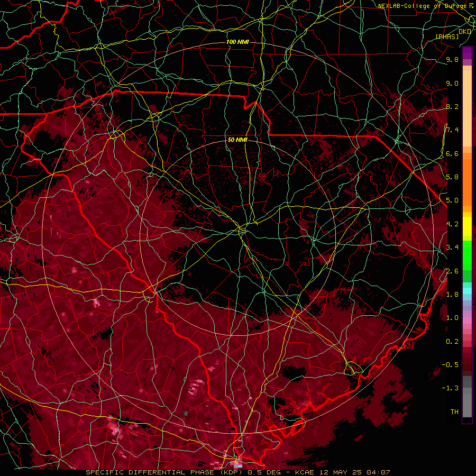Viewport: 476px width, 476px height.
Task: Click the 7.4 value on the scale
Action: [x=452, y=130]
